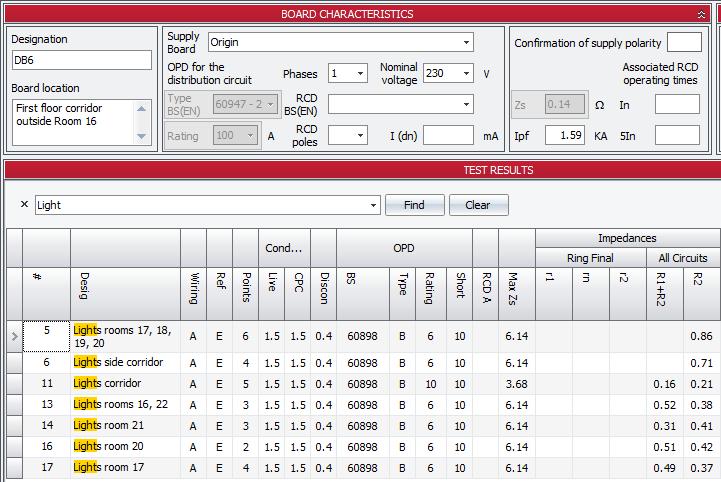Expand row 5 using the arrow indicator
This screenshot has height=482, width=721.
pos(13,336)
